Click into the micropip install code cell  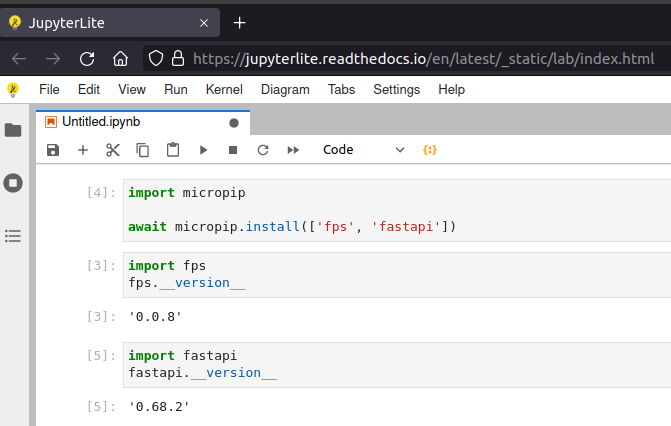(x=397, y=210)
